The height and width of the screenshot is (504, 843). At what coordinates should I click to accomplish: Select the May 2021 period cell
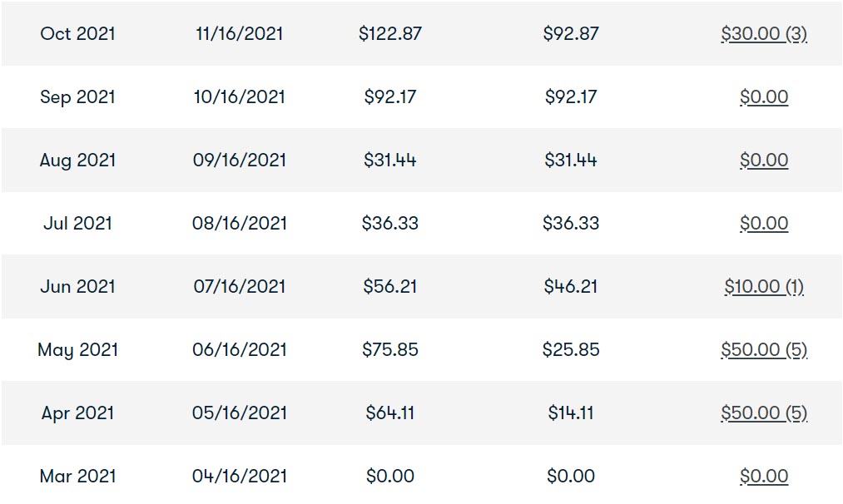[x=78, y=350]
